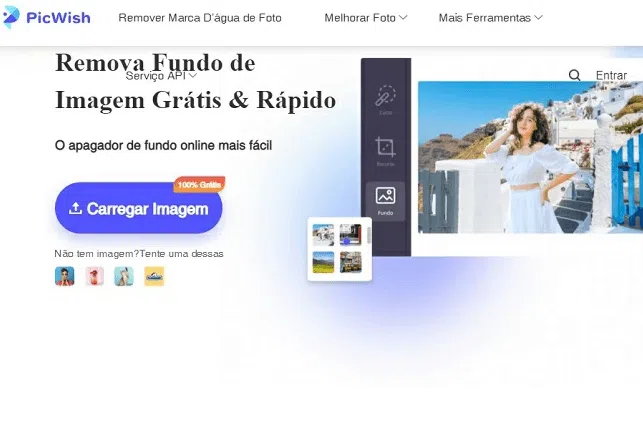The image size is (643, 421).
Task: Expand the Melhorar Foto dropdown
Action: (x=366, y=18)
